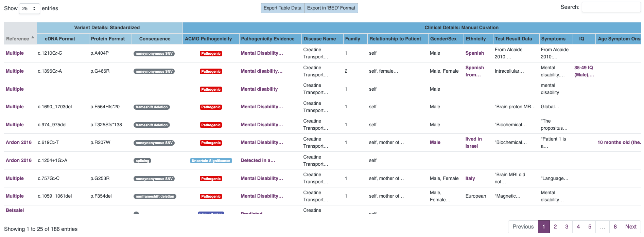
Task: Sort by Symptoms column header
Action: [556, 39]
